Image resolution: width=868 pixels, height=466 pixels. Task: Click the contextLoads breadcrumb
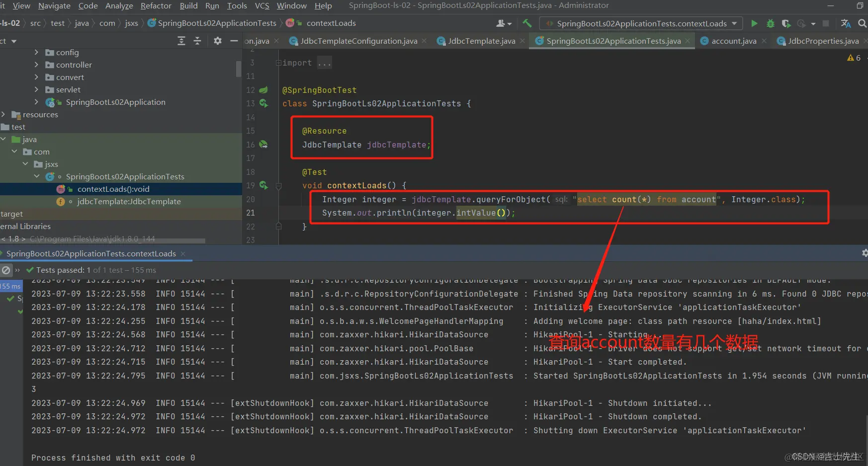tap(331, 23)
